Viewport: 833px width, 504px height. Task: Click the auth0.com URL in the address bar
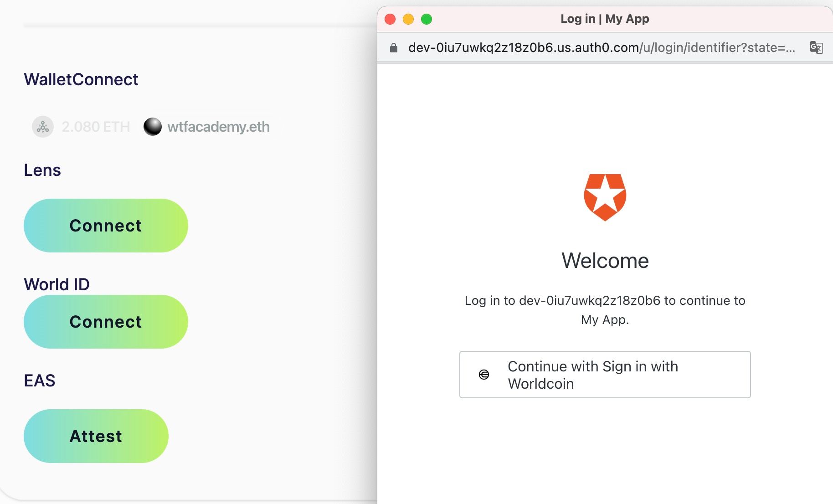pos(602,47)
